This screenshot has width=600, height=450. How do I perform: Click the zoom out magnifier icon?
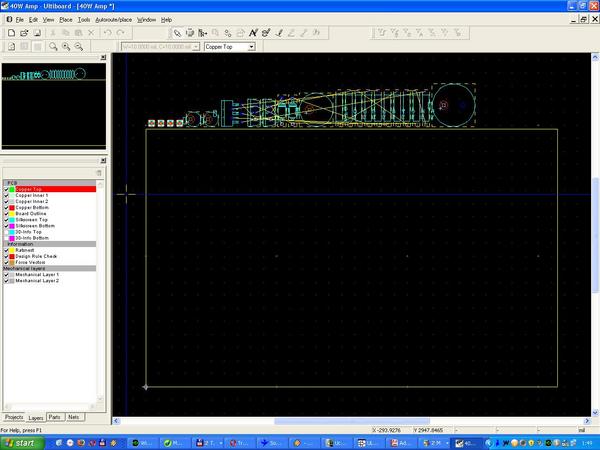pyautogui.click(x=79, y=46)
